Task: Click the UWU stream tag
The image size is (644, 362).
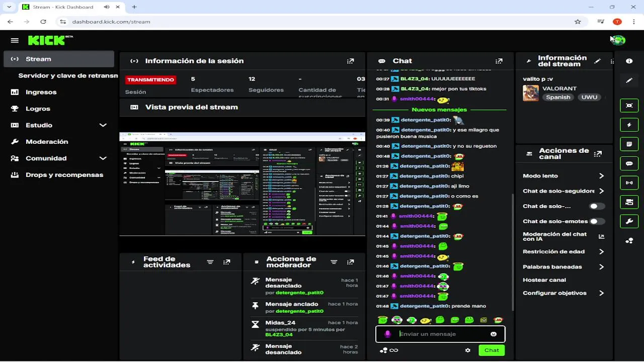Action: pos(589,97)
